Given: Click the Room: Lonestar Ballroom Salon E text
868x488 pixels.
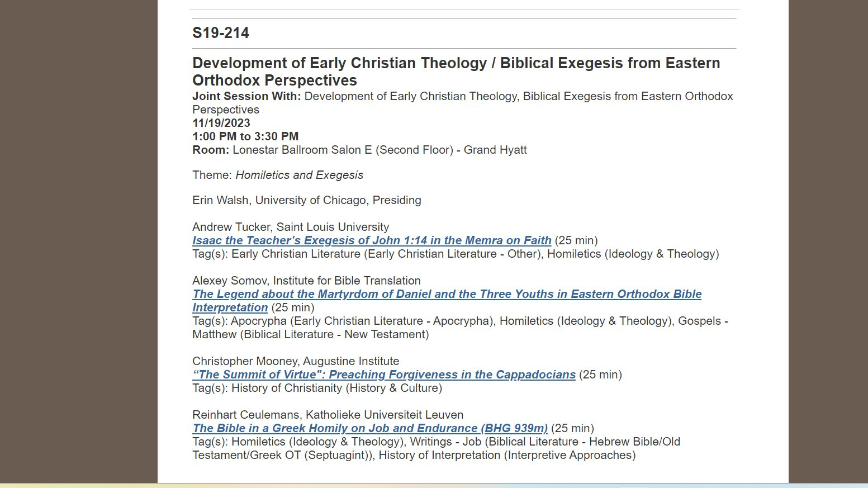Looking at the screenshot, I should coord(359,150).
